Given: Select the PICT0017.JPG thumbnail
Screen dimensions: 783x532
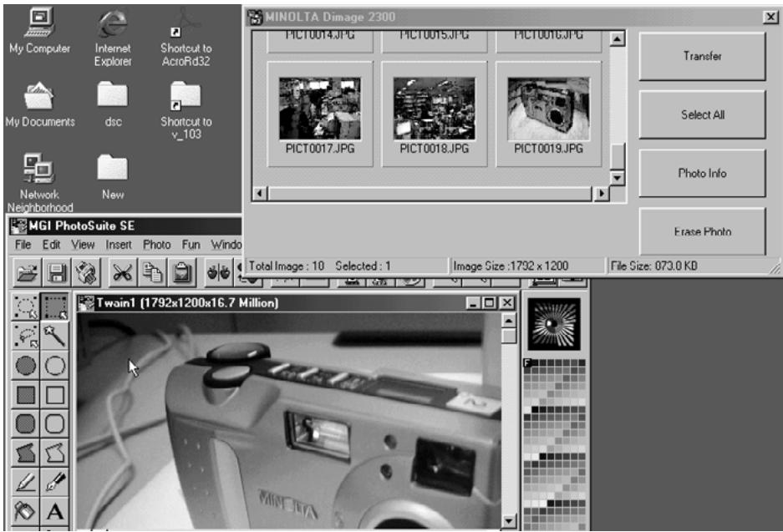Looking at the screenshot, I should coord(320,114).
